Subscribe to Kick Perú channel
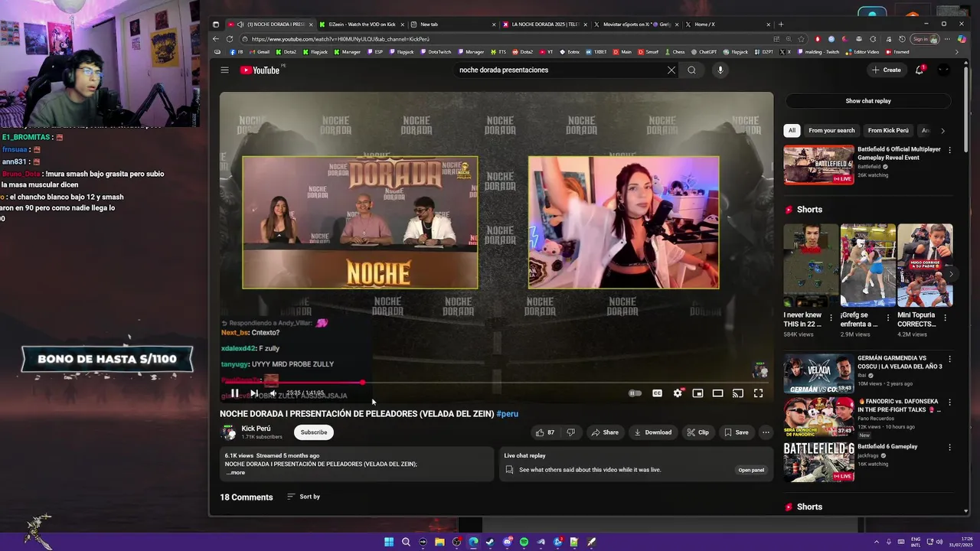This screenshot has height=551, width=980. [x=313, y=432]
